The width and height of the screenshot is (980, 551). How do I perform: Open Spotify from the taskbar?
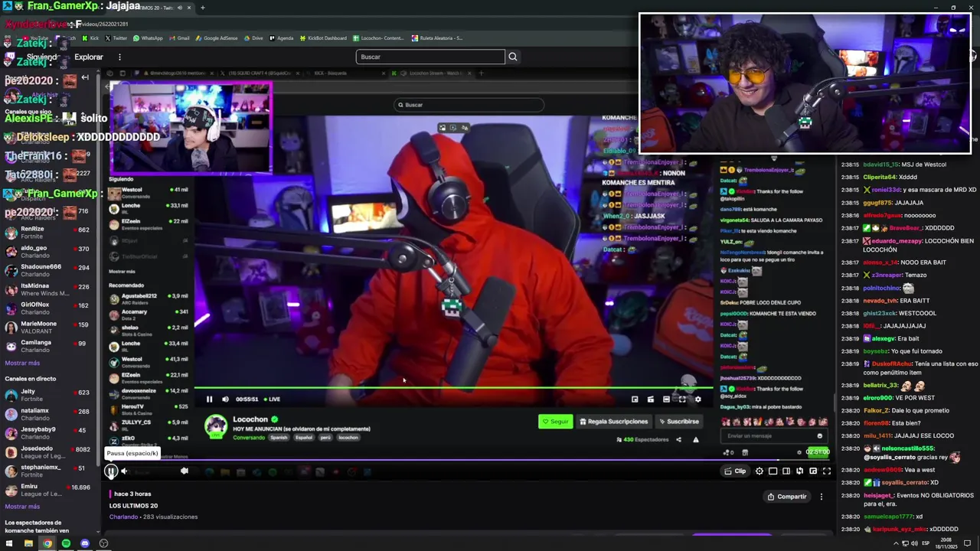tap(66, 543)
